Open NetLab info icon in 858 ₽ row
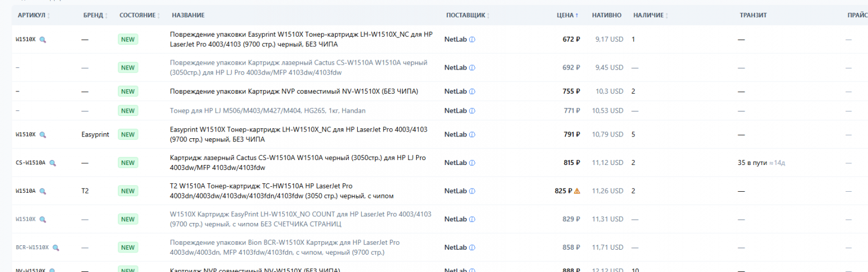868x272 pixels. pyautogui.click(x=472, y=247)
